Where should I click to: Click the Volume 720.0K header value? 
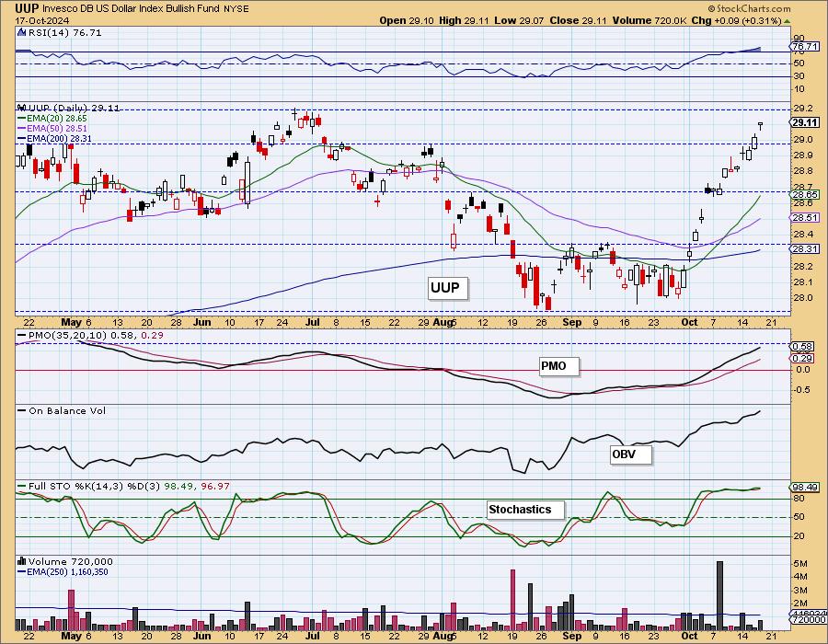pos(650,20)
